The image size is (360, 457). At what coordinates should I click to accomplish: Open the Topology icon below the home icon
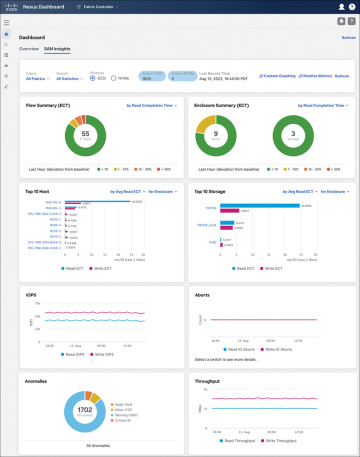click(6, 45)
